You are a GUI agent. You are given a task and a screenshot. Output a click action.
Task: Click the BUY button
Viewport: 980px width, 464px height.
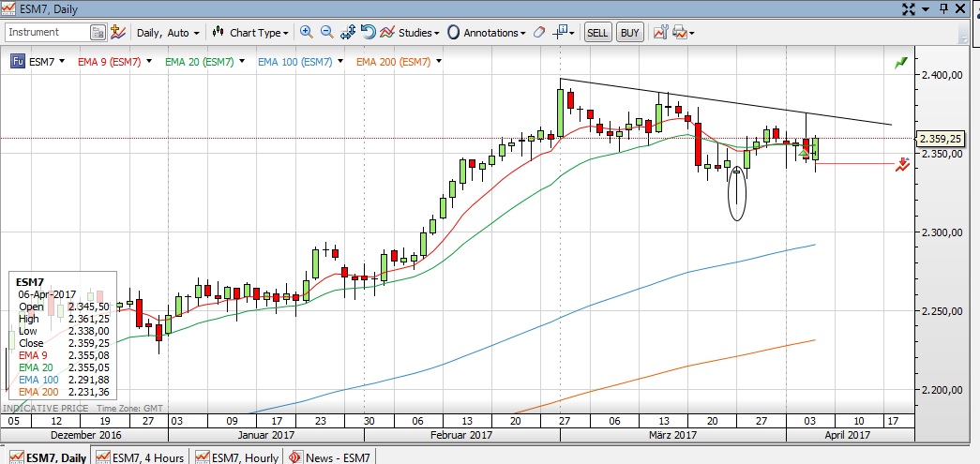[x=630, y=33]
